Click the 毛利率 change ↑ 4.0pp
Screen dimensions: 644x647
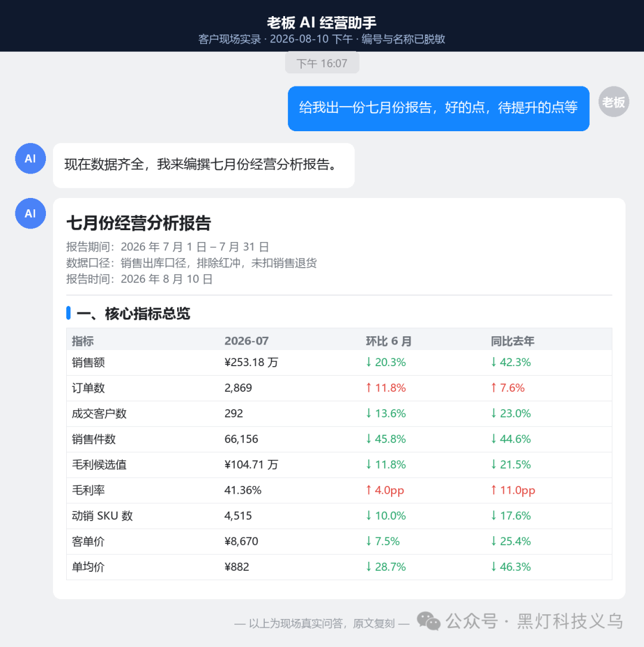(x=385, y=490)
